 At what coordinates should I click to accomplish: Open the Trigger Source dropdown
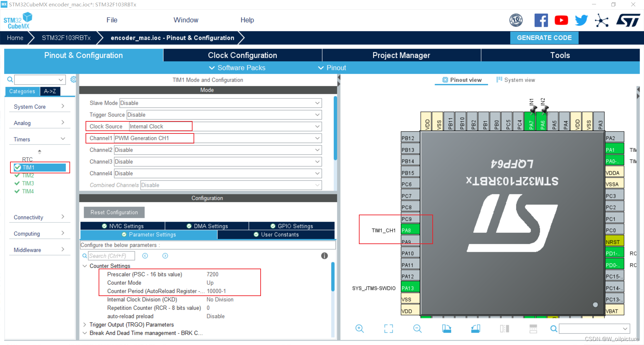click(x=224, y=115)
